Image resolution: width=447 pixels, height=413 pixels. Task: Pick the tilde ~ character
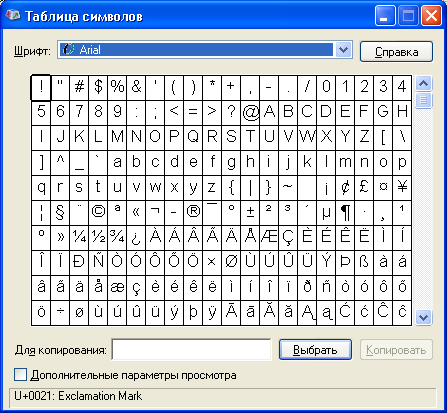click(x=288, y=187)
